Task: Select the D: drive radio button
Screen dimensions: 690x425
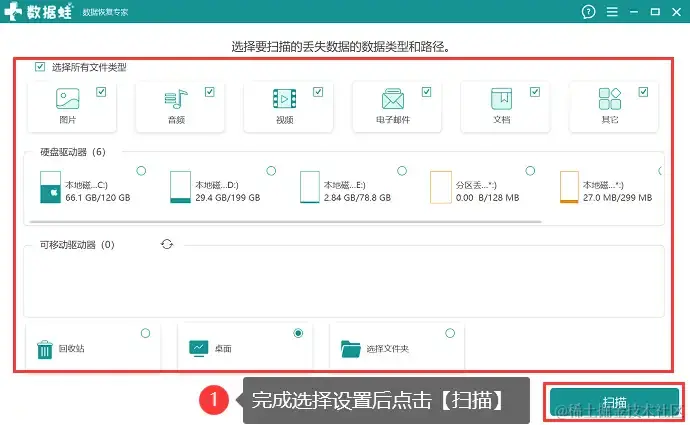Action: pyautogui.click(x=271, y=171)
